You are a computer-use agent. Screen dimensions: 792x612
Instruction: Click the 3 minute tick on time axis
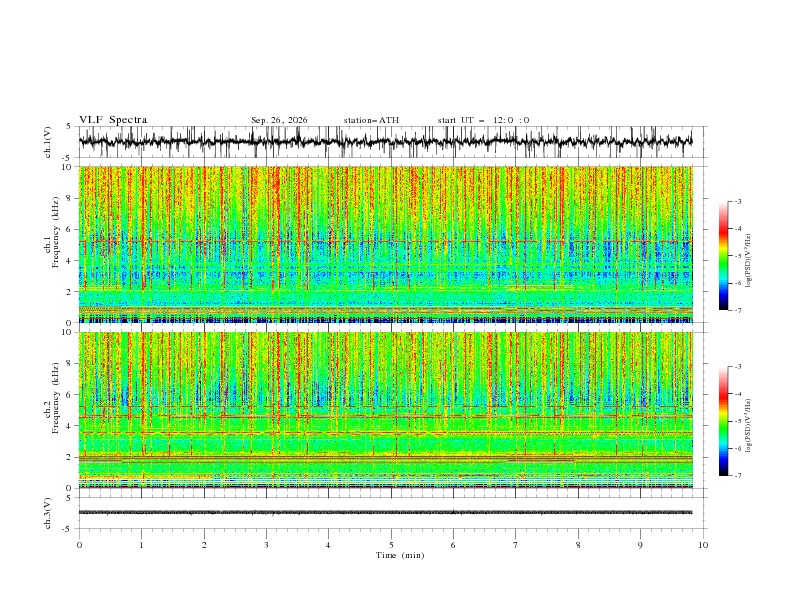click(266, 545)
